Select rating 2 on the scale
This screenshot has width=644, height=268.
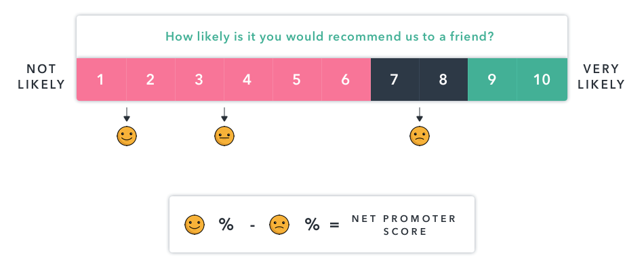coord(150,79)
